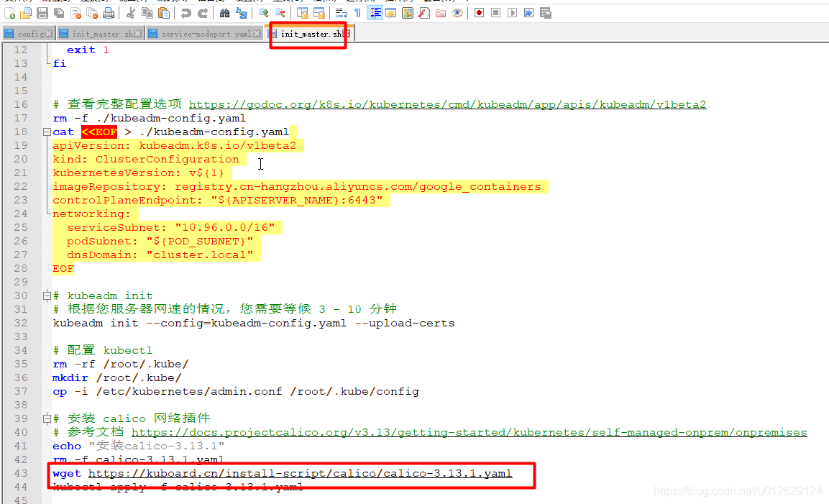The image size is (829, 504).
Task: Toggle showing all characters
Action: click(358, 13)
